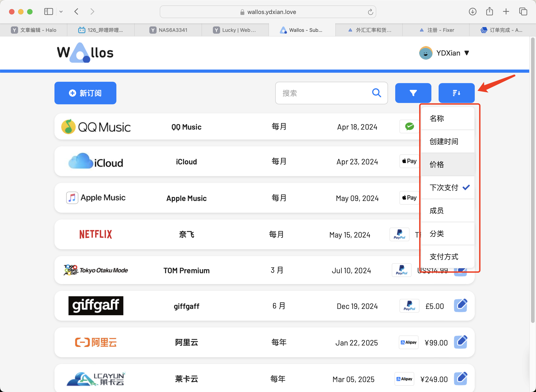Click the iCloud logo
This screenshot has height=392, width=536.
(96, 161)
